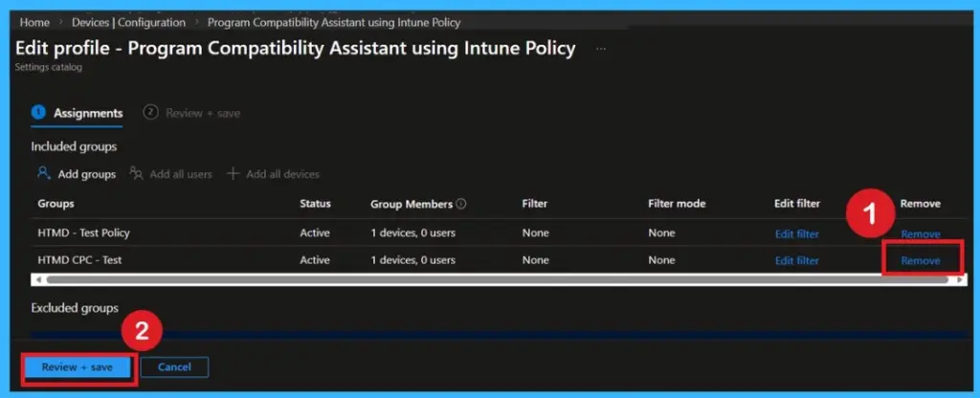Click Active status of HTMD CPC - Test
The image size is (980, 398).
[x=314, y=260]
